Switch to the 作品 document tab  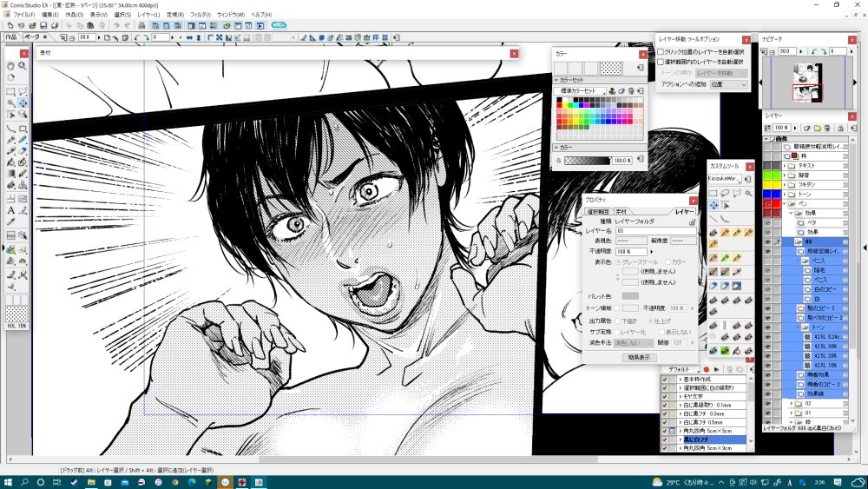[x=10, y=37]
